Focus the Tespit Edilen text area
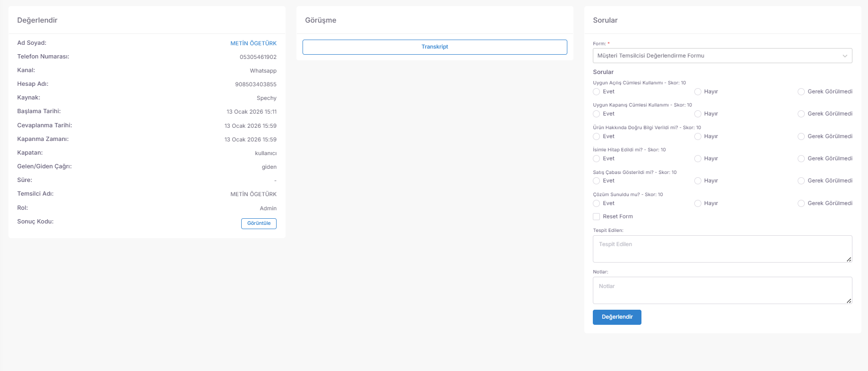Image resolution: width=868 pixels, height=371 pixels. coord(722,249)
